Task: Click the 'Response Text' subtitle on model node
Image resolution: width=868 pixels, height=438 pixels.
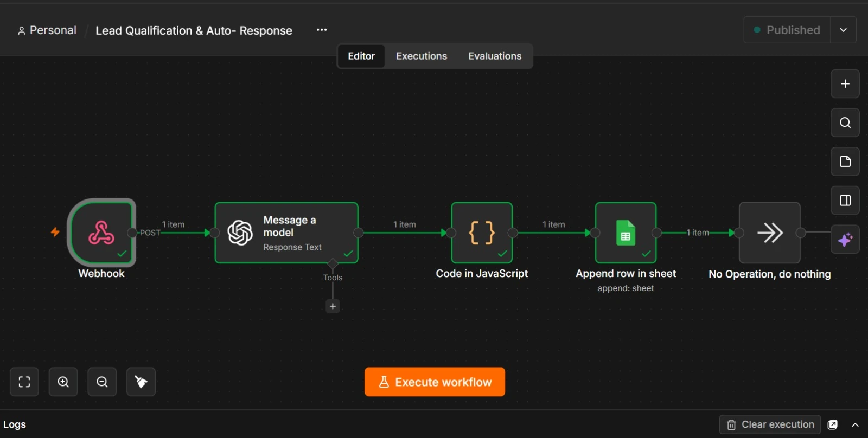Action: click(x=292, y=247)
